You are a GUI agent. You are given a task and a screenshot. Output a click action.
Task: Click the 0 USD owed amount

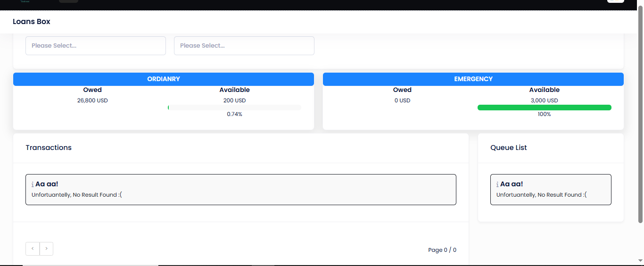tap(403, 100)
